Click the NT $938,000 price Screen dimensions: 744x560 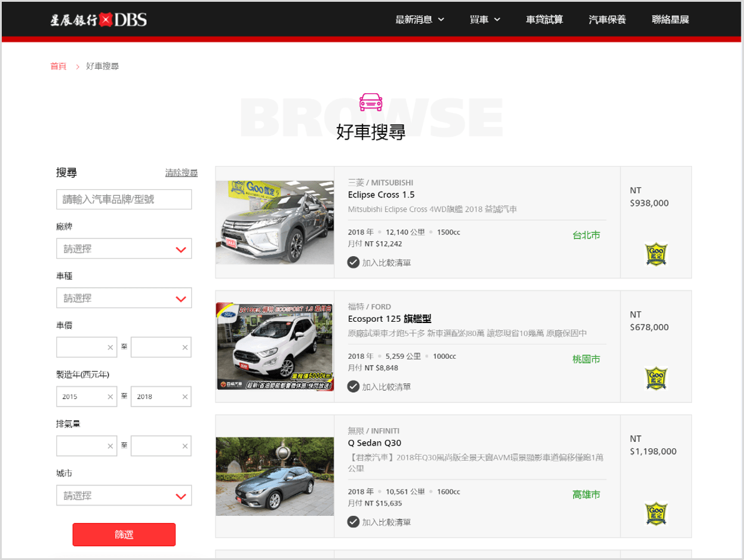coord(649,197)
